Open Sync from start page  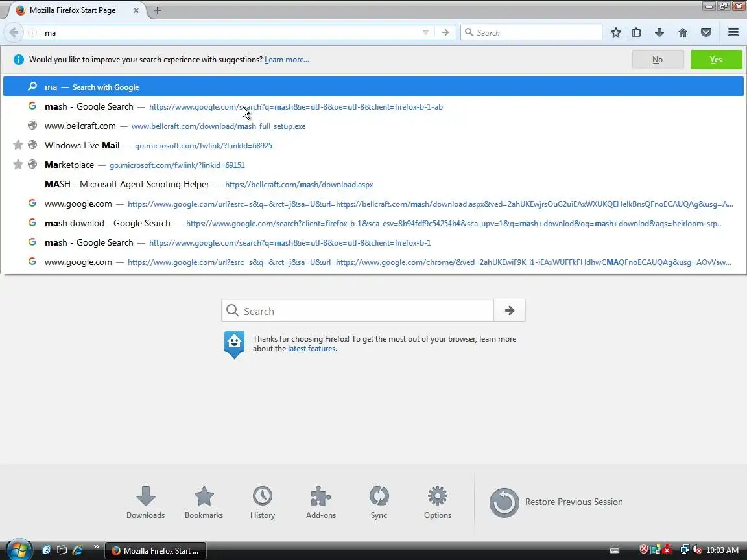379,502
